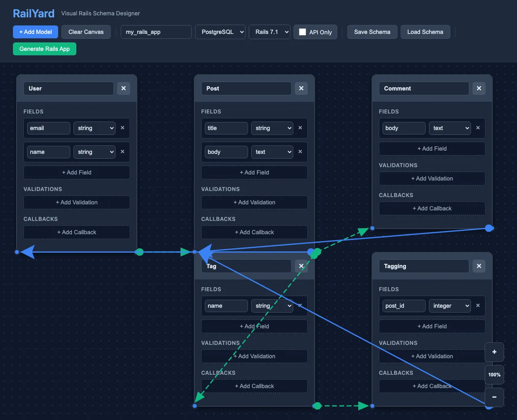Load a saved schema
Screen dimensions: 517x420
[x=425, y=32]
